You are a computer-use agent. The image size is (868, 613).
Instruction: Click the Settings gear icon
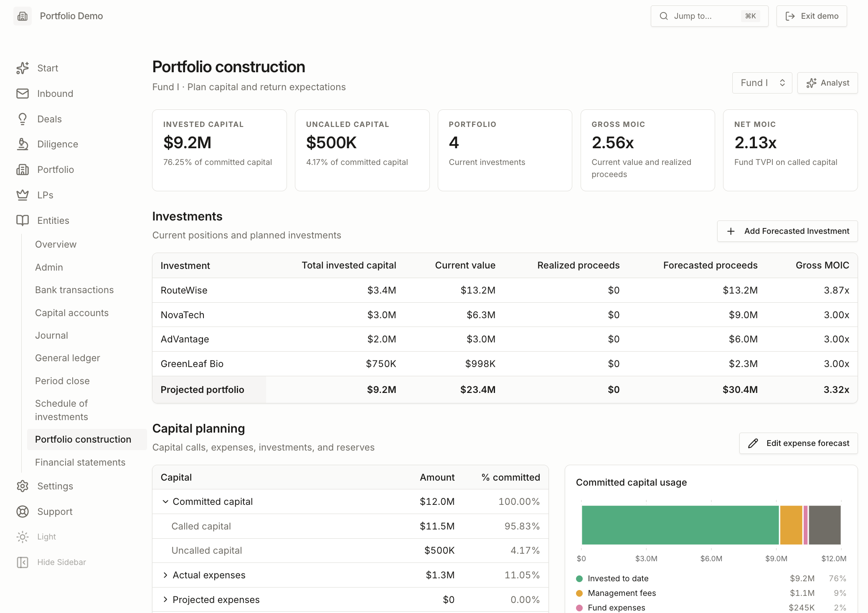(x=23, y=486)
